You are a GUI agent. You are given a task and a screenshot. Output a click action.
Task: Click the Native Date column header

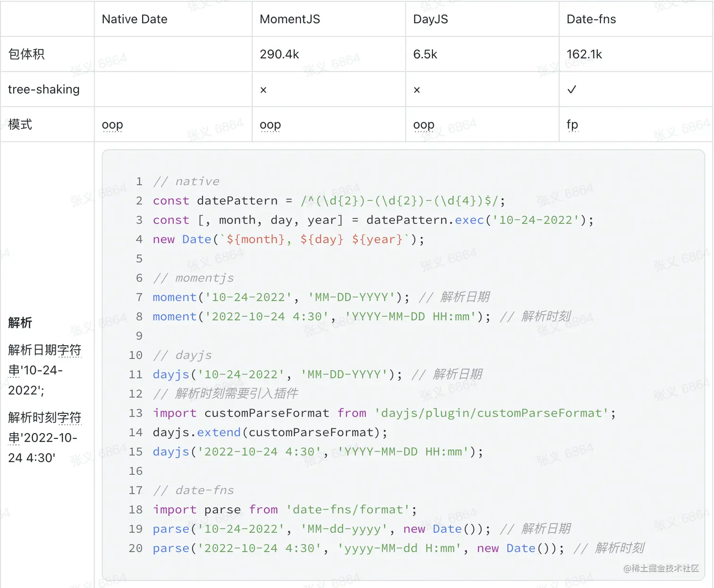[135, 19]
